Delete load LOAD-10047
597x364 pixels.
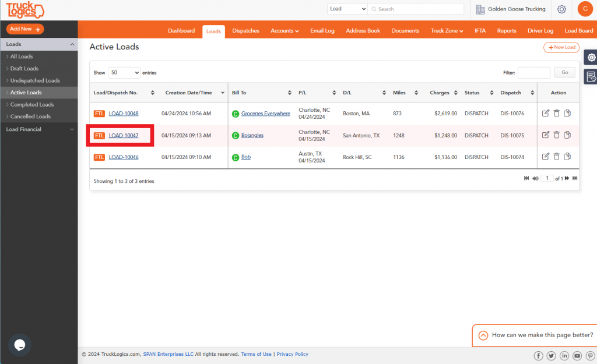tap(556, 135)
